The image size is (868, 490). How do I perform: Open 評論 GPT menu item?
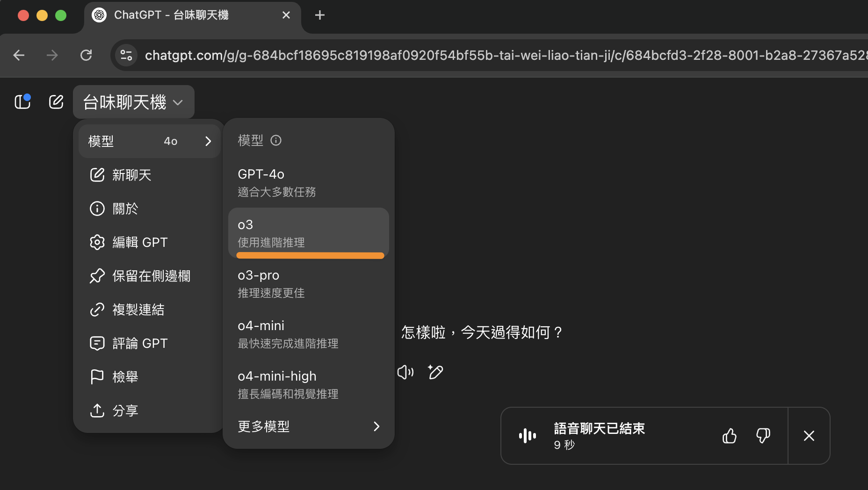tap(150, 343)
